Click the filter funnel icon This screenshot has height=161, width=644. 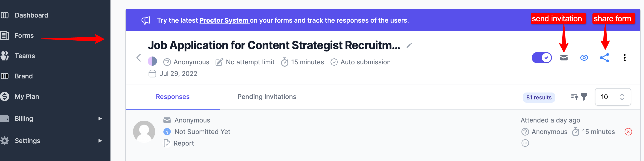[584, 97]
